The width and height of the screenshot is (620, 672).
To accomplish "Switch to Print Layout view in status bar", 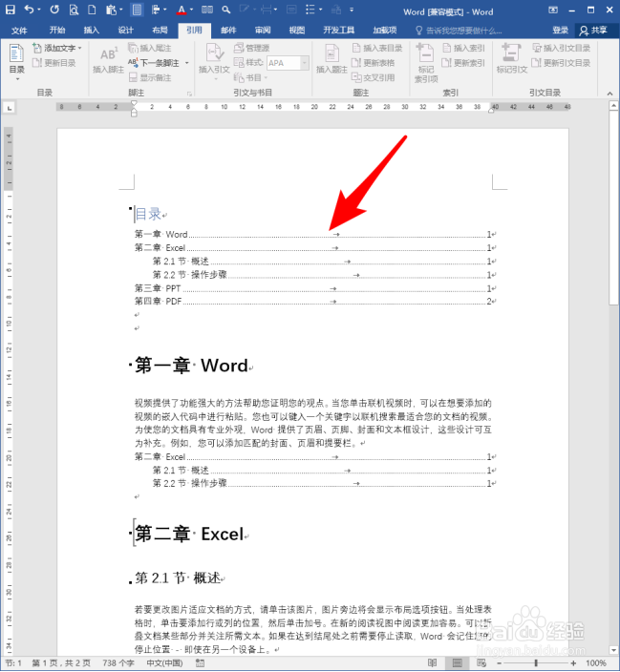I will [458, 663].
